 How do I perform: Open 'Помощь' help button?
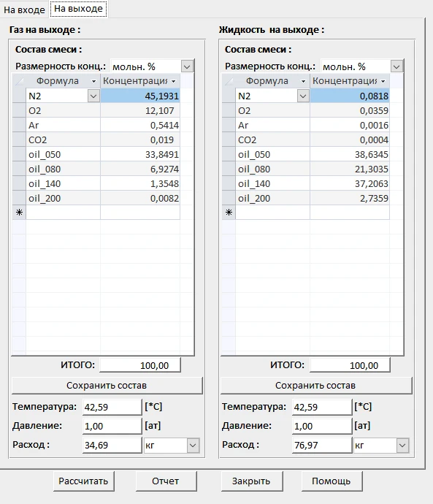pos(332,481)
